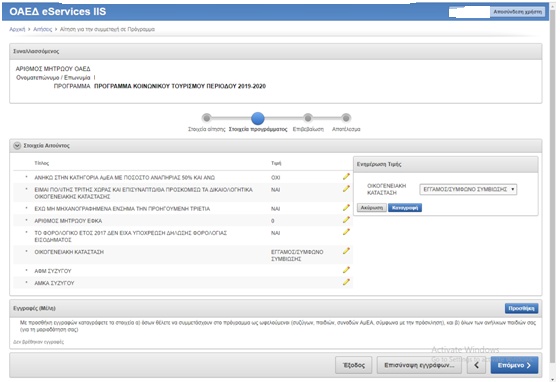560x382 pixels.
Task: Edit the ΑΝΗΚΩ ΣΤΗΝ ΚΑΤΗΓΟΡΙΑ ΑμΕΑ row pencil
Action: (346, 177)
